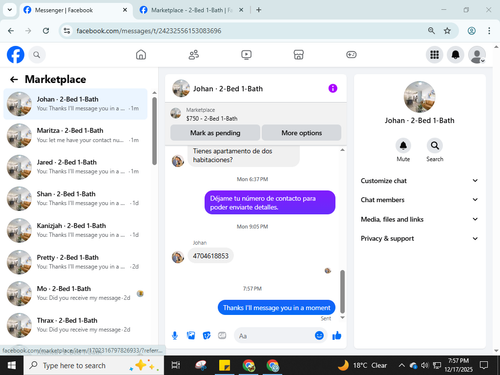Go to the Home feed icon
The width and height of the screenshot is (500, 375).
click(x=141, y=55)
